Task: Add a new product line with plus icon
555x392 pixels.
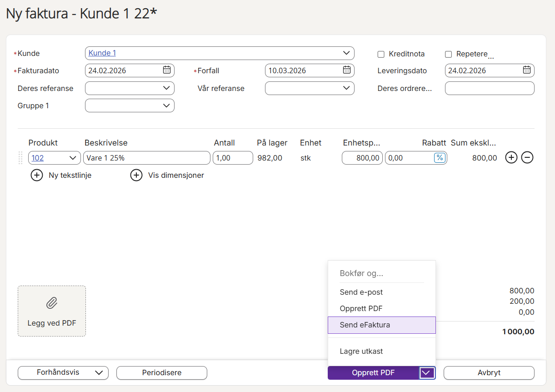Action: point(511,158)
